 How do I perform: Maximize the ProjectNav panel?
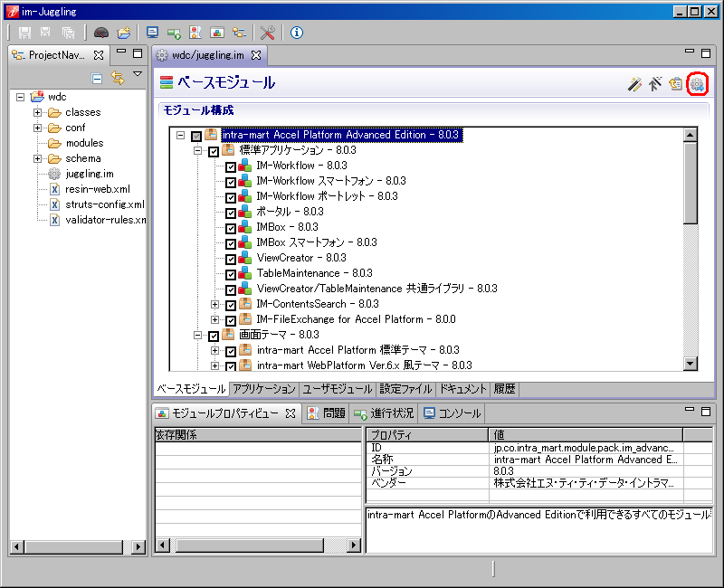138,53
